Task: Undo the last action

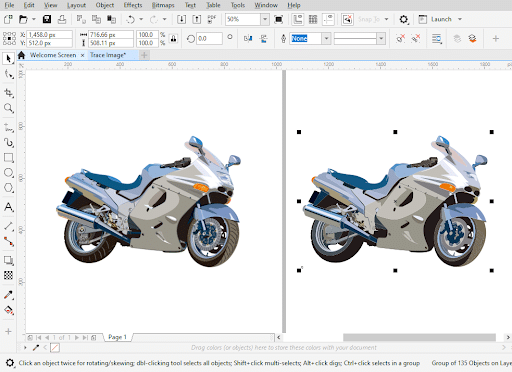Action: pyautogui.click(x=130, y=19)
